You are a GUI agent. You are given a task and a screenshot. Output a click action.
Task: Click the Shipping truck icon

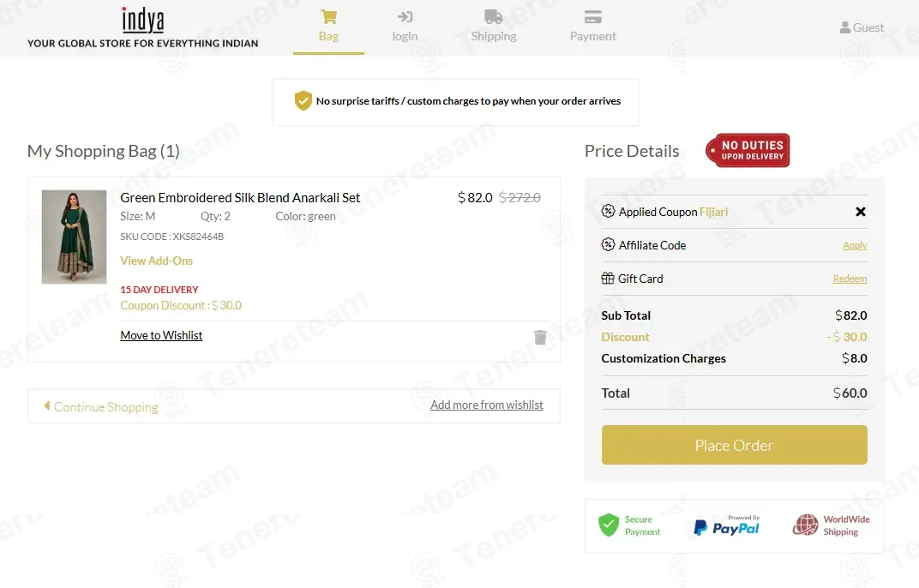pos(494,16)
